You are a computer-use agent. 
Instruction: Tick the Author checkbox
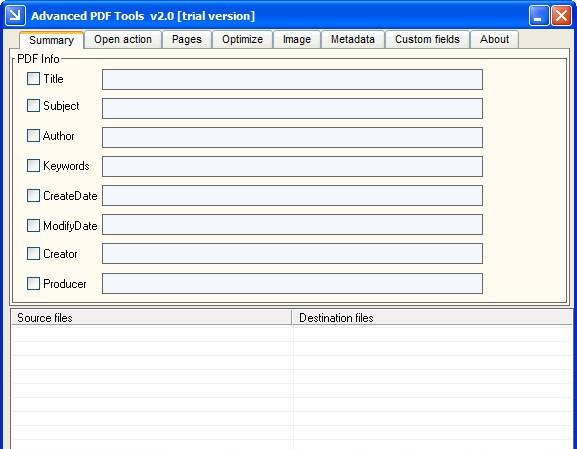point(33,135)
